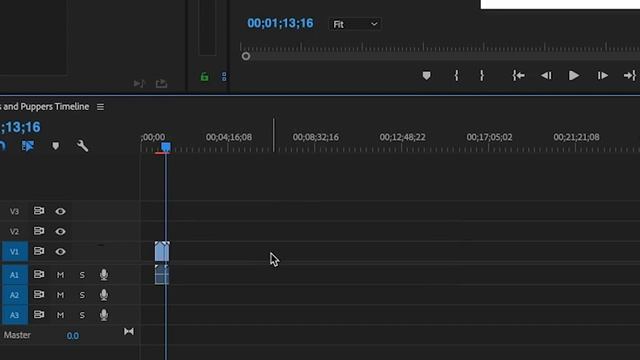Open Timeline Display Settings wrench
The image size is (640, 360).
tap(82, 146)
